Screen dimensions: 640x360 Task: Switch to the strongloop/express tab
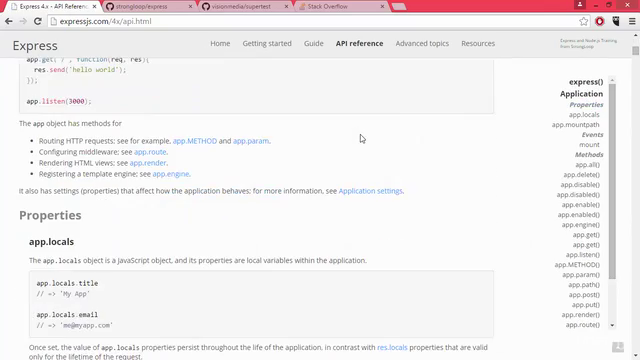coord(149,7)
